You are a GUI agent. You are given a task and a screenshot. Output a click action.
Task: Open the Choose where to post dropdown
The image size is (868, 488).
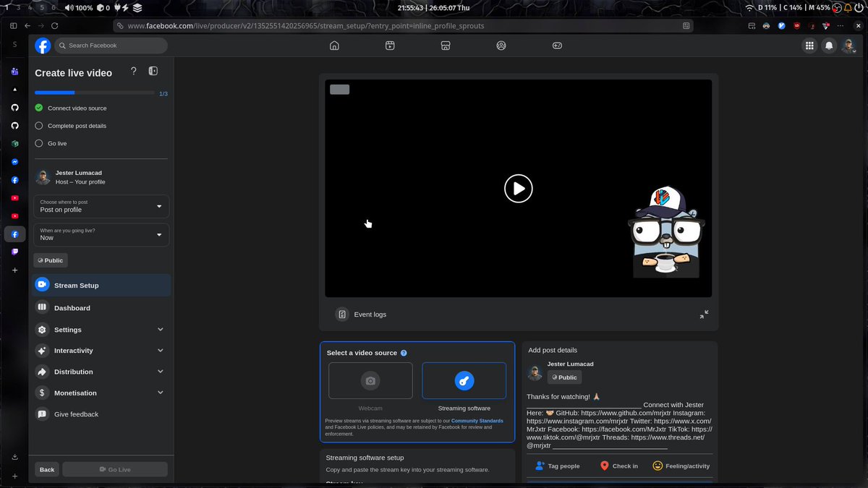pyautogui.click(x=101, y=206)
